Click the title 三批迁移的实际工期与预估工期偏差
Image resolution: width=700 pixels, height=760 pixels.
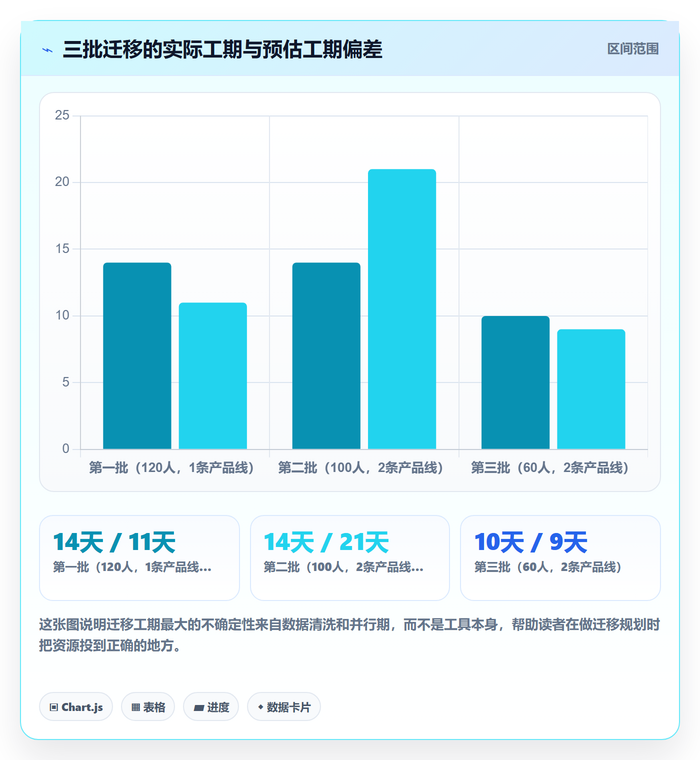pos(222,49)
